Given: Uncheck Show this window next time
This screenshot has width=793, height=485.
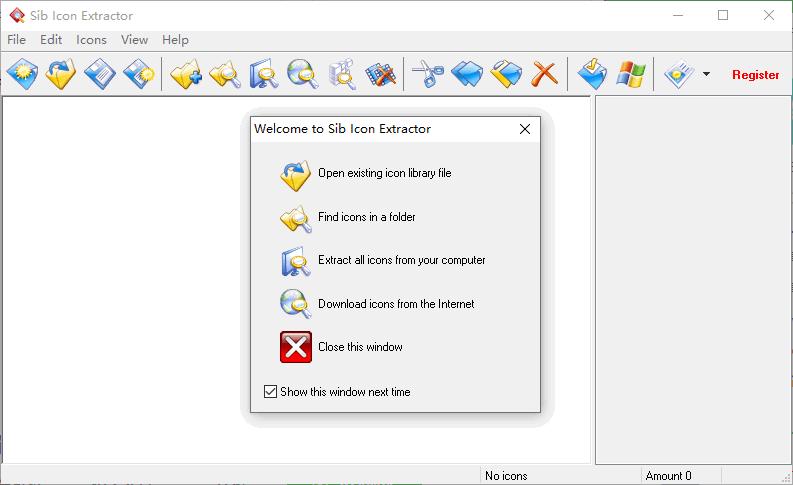Looking at the screenshot, I should point(270,391).
